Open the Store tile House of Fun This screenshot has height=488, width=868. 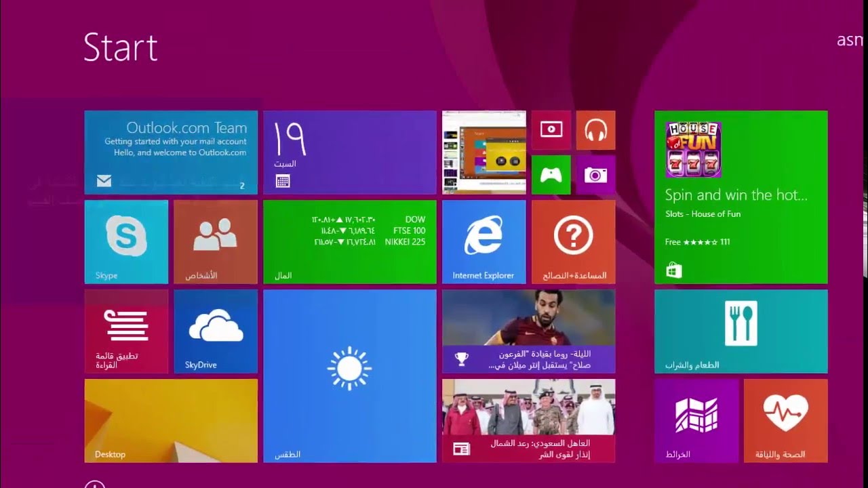coord(741,197)
